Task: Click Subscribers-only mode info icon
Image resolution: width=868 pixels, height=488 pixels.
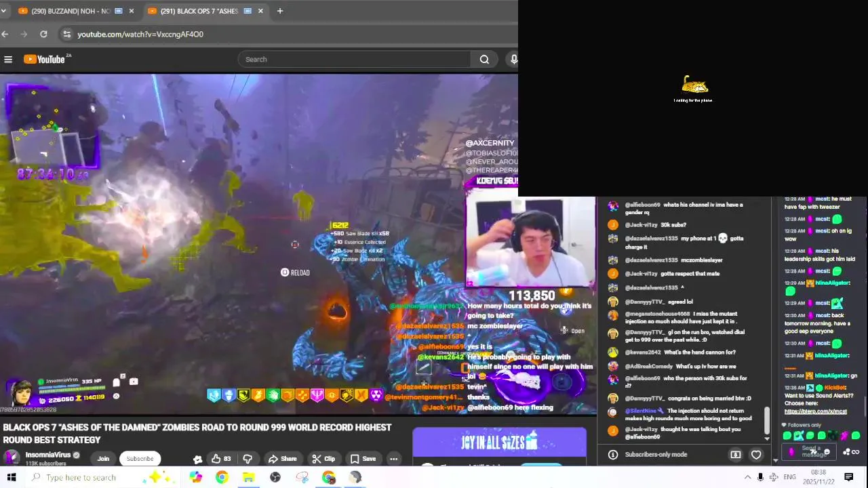Action: coord(612,455)
